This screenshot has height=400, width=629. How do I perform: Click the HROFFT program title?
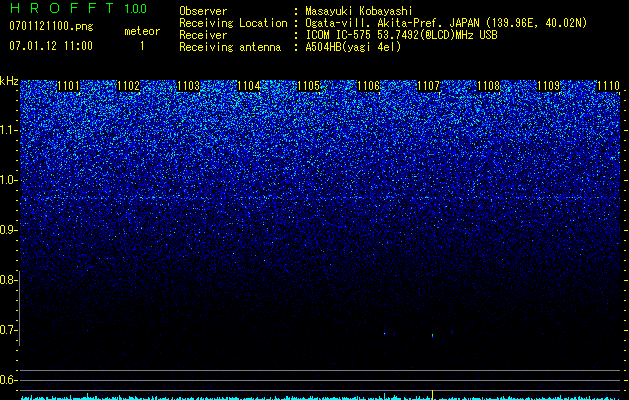coord(63,8)
